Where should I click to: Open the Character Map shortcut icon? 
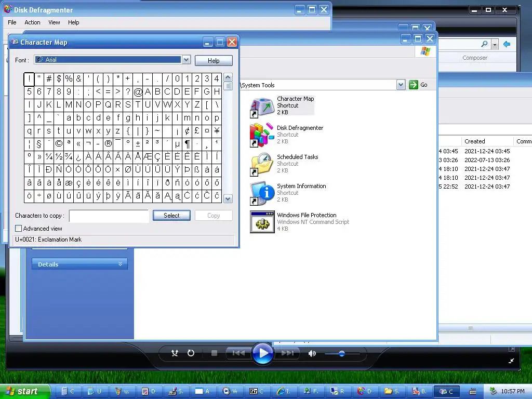click(262, 107)
